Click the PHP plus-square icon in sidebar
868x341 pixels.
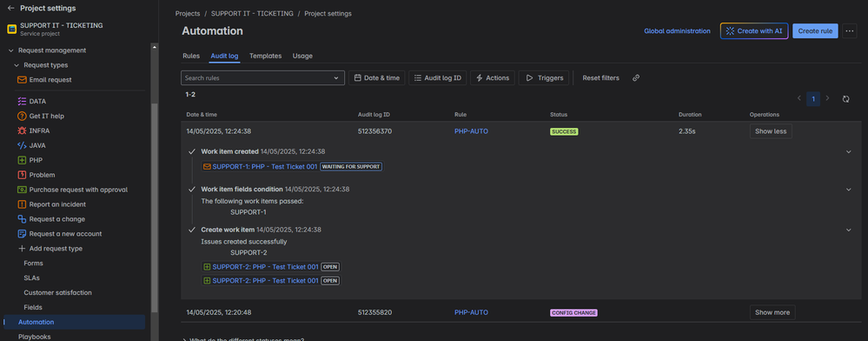coord(22,160)
